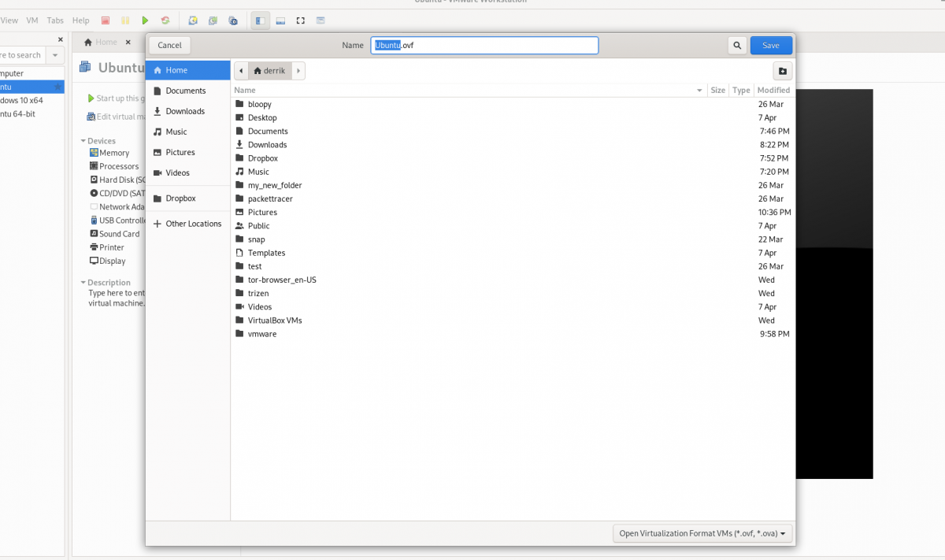This screenshot has width=945, height=560.
Task: Collapse the Description section in VMware
Action: point(83,283)
